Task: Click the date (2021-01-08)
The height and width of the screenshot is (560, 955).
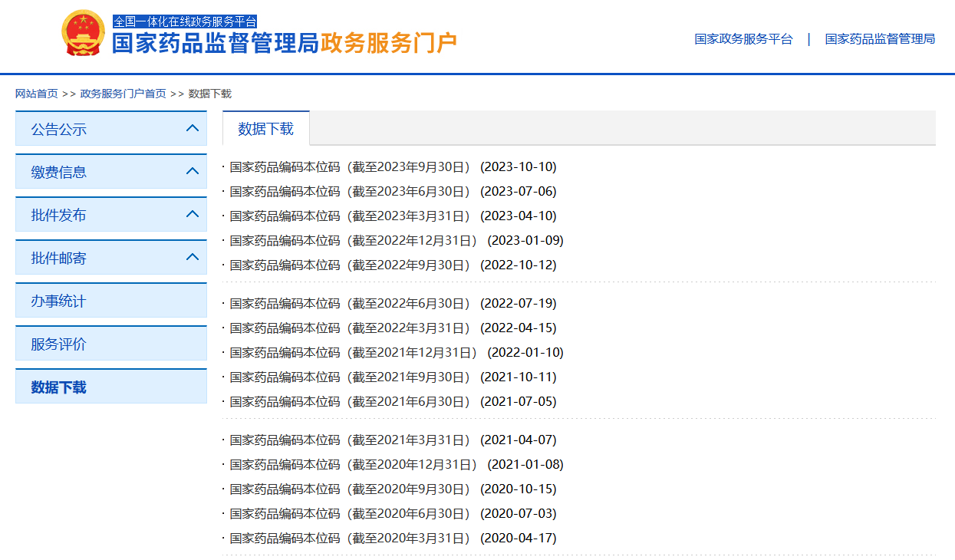Action: point(525,464)
